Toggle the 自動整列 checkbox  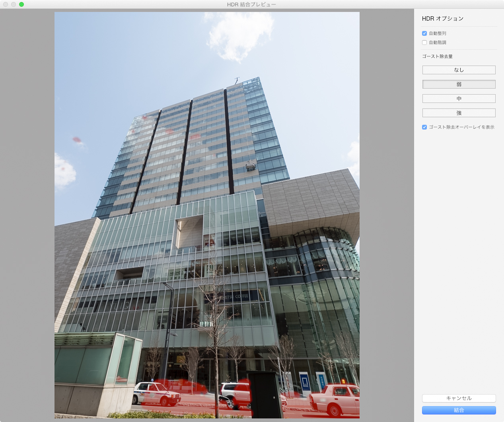click(x=424, y=33)
